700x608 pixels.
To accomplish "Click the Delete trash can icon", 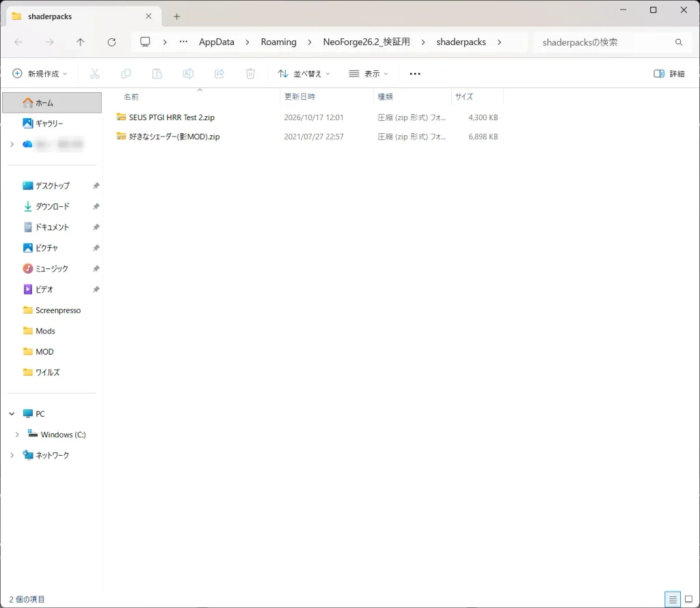I will pyautogui.click(x=250, y=74).
